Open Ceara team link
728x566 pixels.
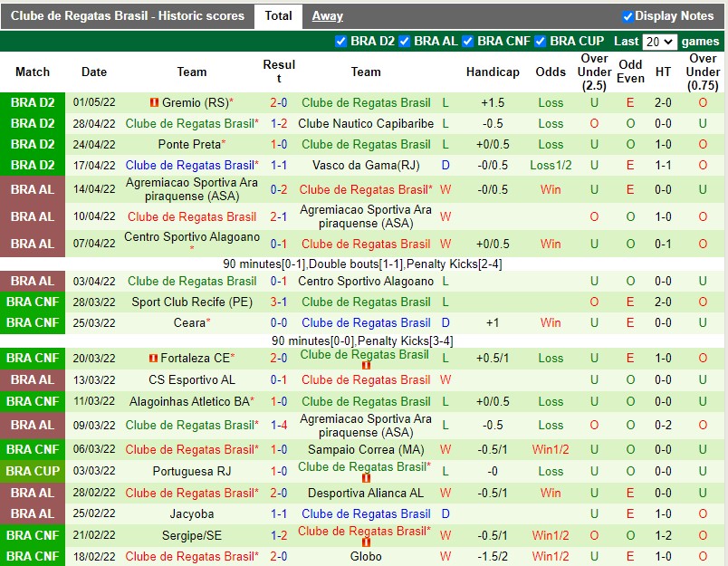(x=189, y=322)
